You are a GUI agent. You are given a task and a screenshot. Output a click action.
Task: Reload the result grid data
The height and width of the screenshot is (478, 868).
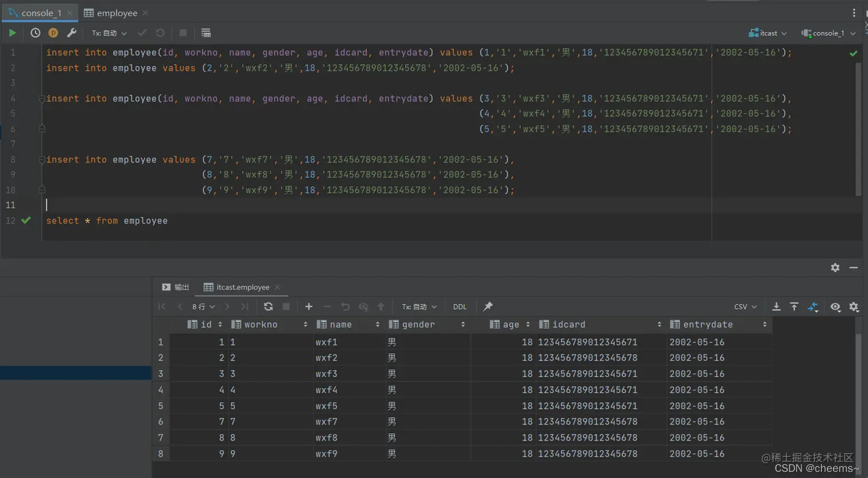[x=268, y=307]
